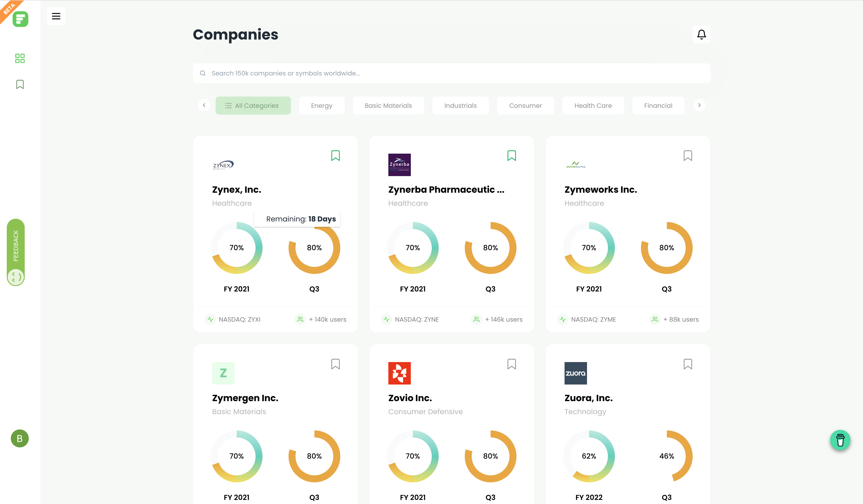Open the hamburger navigation menu
The width and height of the screenshot is (863, 504).
56,16
